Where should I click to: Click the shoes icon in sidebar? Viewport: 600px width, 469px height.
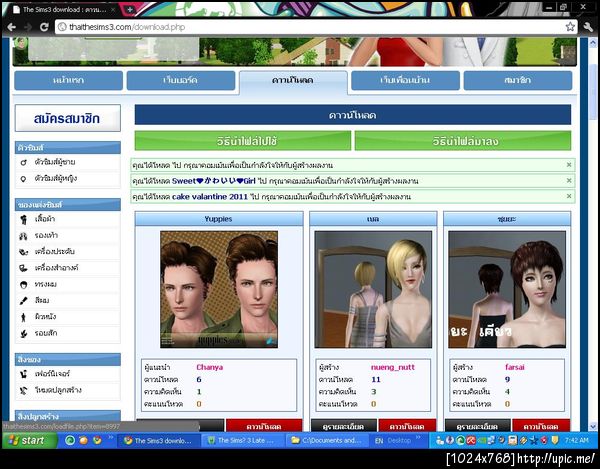(23, 236)
